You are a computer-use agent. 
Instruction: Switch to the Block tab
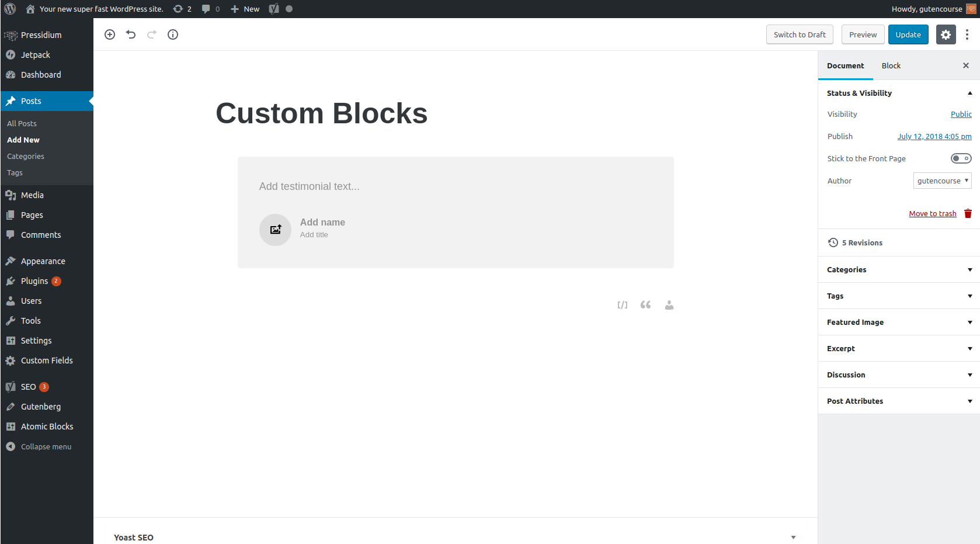click(891, 65)
